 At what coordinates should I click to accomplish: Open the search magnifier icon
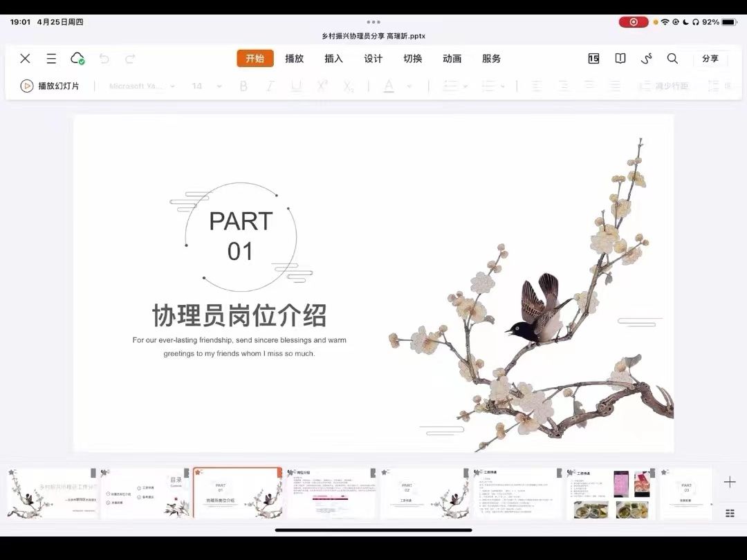[672, 59]
